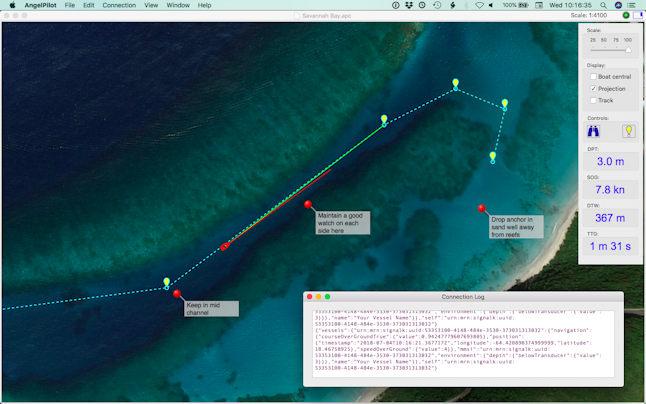
Task: Select the yellow waypoint pin near Keep in mid channel
Action: [166, 282]
